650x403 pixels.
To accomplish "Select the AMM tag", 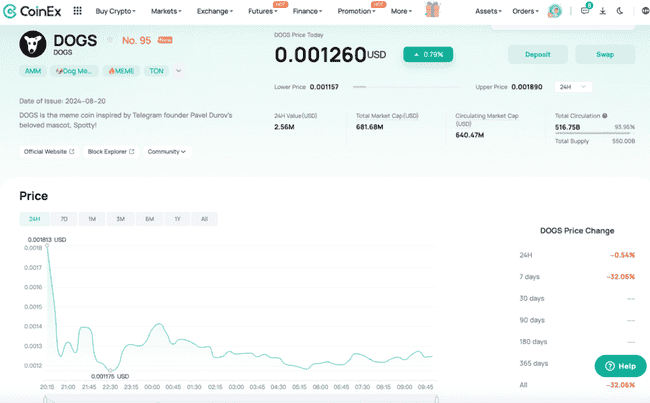I will click(x=33, y=71).
